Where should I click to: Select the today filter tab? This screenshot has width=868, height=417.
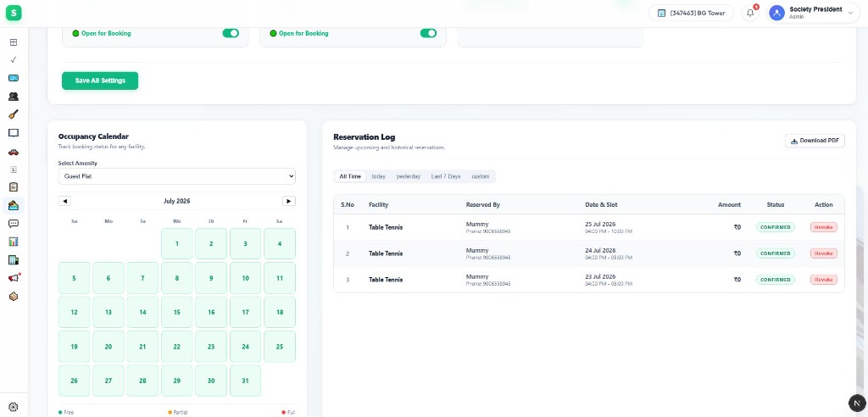click(379, 176)
